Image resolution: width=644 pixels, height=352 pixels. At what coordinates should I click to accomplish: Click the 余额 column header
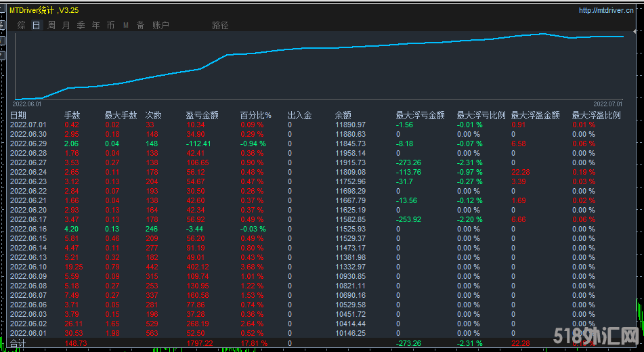tap(343, 116)
